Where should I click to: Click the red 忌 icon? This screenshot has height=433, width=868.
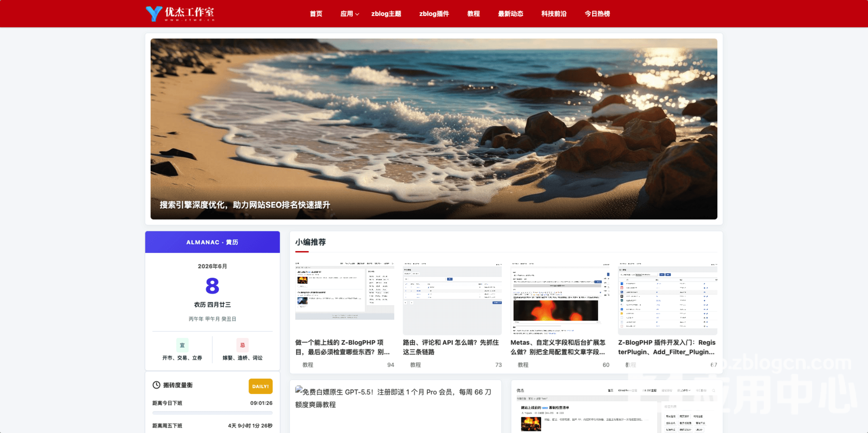click(242, 345)
